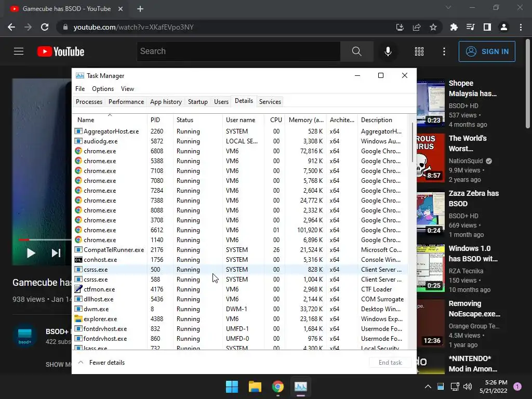Image resolution: width=532 pixels, height=399 pixels.
Task: Select AggregatorHost.exe row
Action: pos(240,131)
